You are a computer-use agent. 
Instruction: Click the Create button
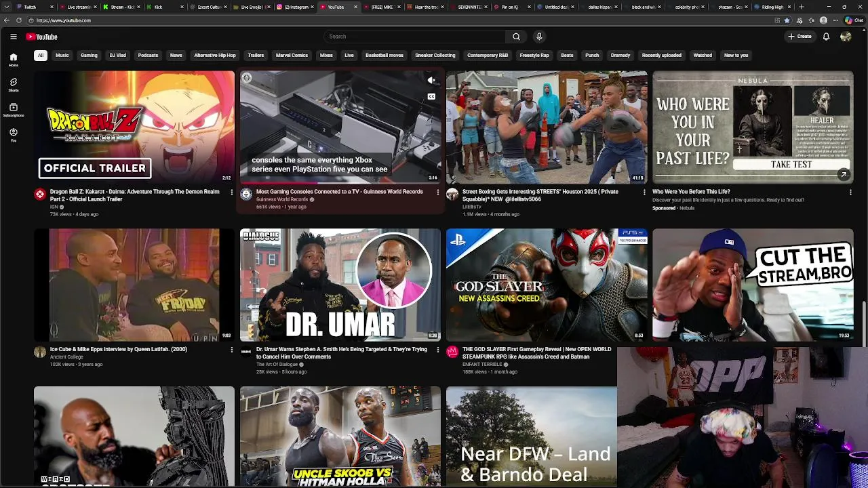[x=800, y=37]
